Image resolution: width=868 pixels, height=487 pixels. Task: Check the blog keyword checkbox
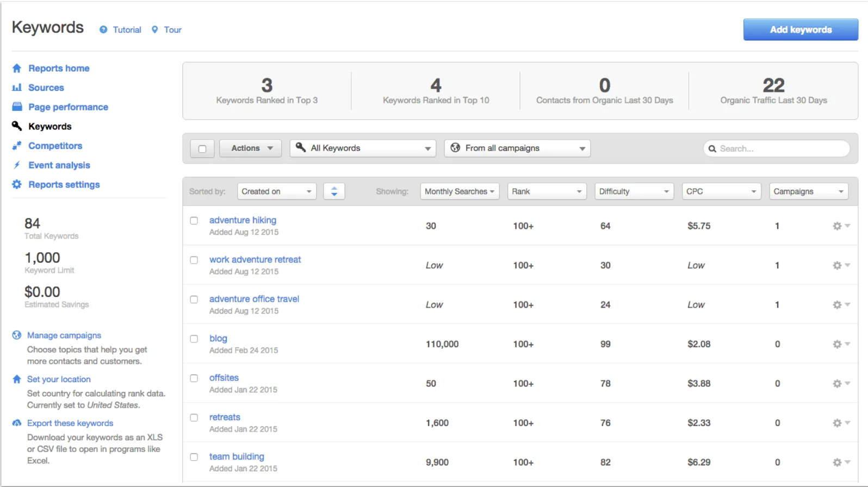point(194,339)
